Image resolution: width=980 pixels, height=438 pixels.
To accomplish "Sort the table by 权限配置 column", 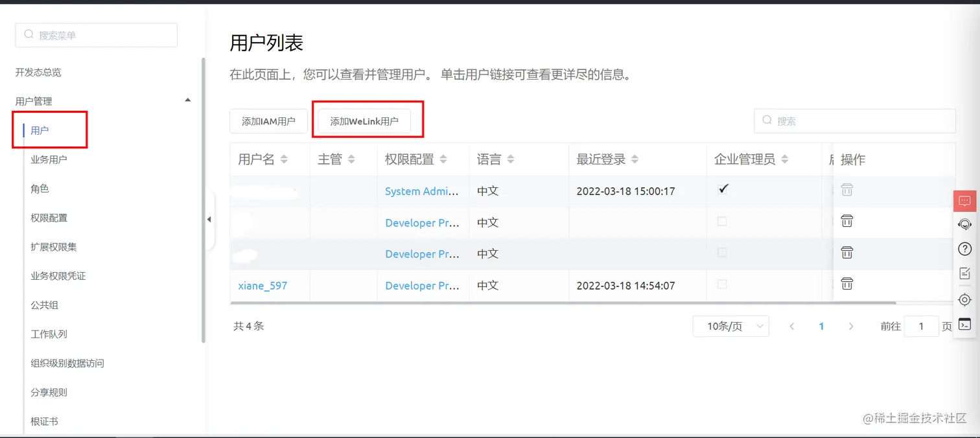I will point(443,159).
